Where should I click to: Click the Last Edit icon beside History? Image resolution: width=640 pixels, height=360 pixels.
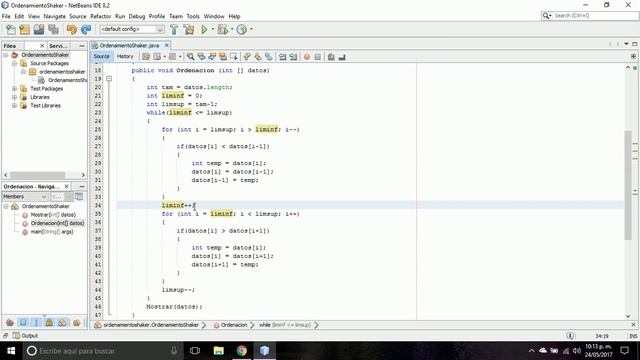[146, 57]
